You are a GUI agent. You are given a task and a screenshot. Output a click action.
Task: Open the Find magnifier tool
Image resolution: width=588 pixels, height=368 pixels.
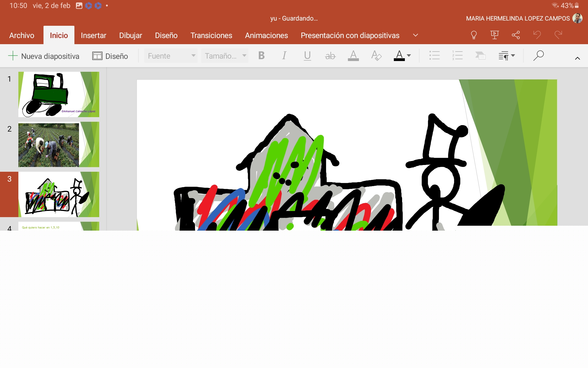(538, 56)
